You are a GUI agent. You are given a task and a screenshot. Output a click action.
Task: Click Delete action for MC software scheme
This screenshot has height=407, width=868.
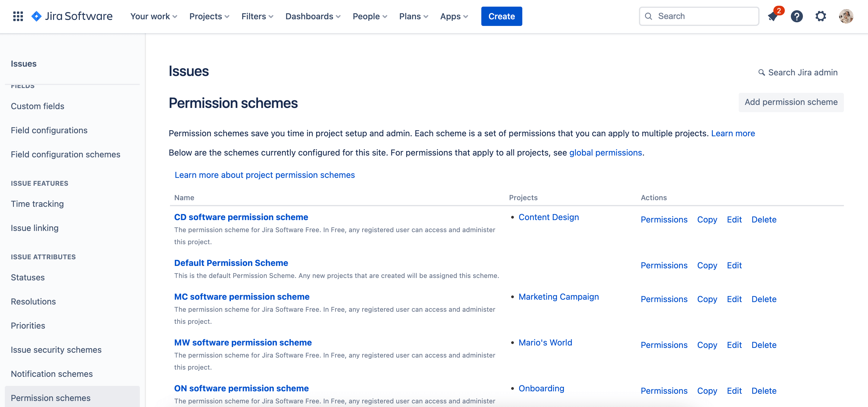point(764,298)
